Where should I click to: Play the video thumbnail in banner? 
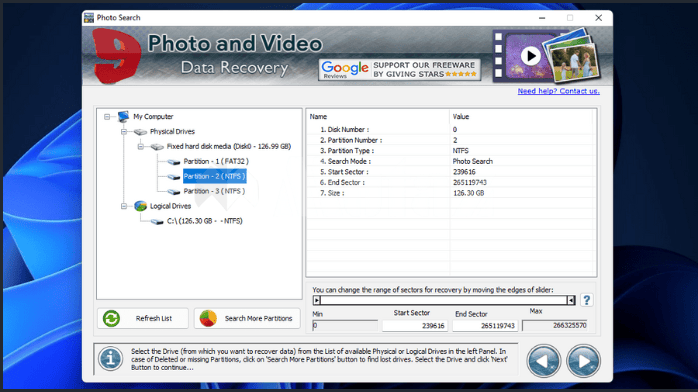(x=531, y=56)
